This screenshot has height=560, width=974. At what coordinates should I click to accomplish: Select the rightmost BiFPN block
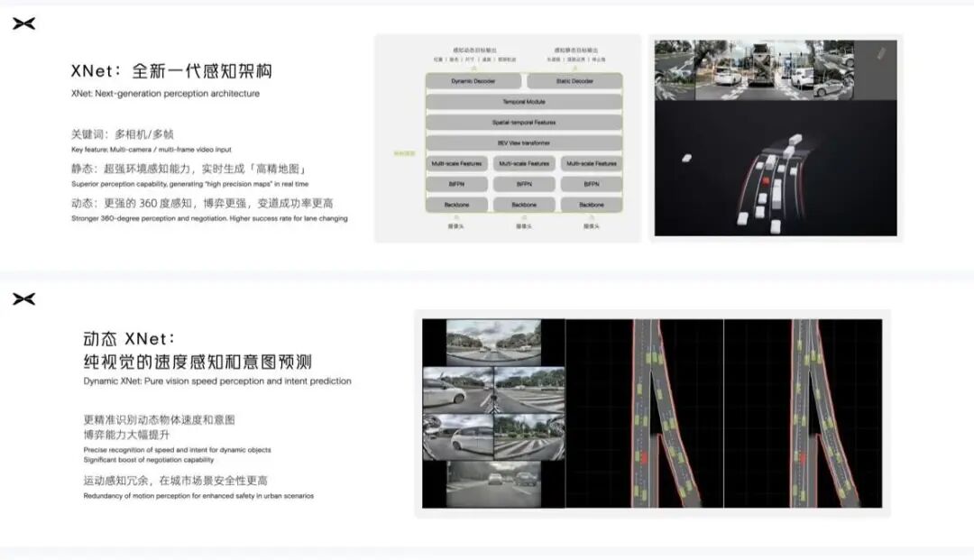[x=592, y=184]
